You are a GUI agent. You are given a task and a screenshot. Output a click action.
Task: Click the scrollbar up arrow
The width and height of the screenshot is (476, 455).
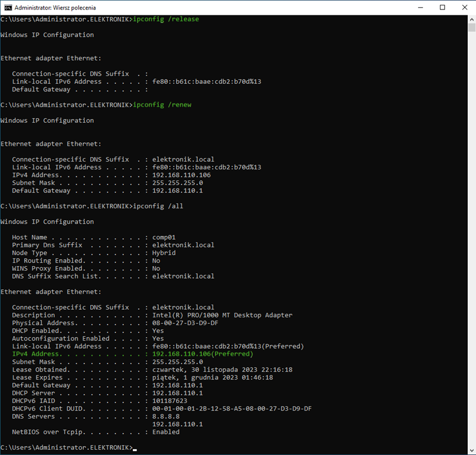click(471, 19)
